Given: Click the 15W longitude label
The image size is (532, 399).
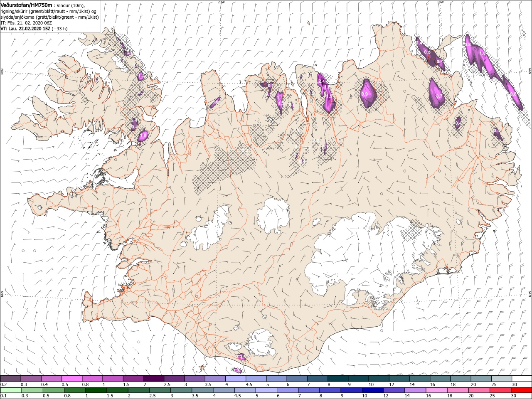Looking at the screenshot, I should [x=440, y=2].
